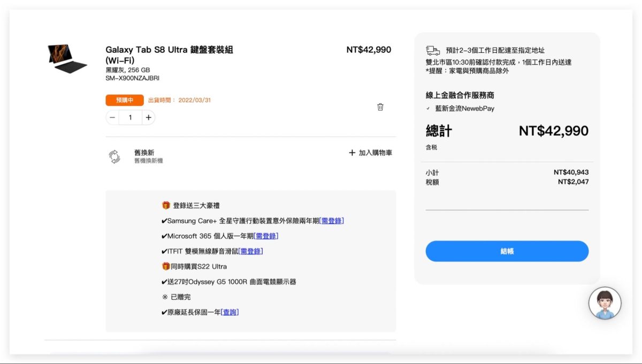Click the 小計 subtotal label
Viewport: 642px width, 364px height.
432,173
